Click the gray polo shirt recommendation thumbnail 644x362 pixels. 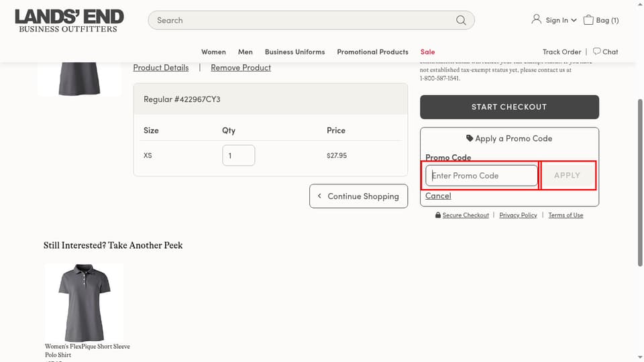(85, 302)
